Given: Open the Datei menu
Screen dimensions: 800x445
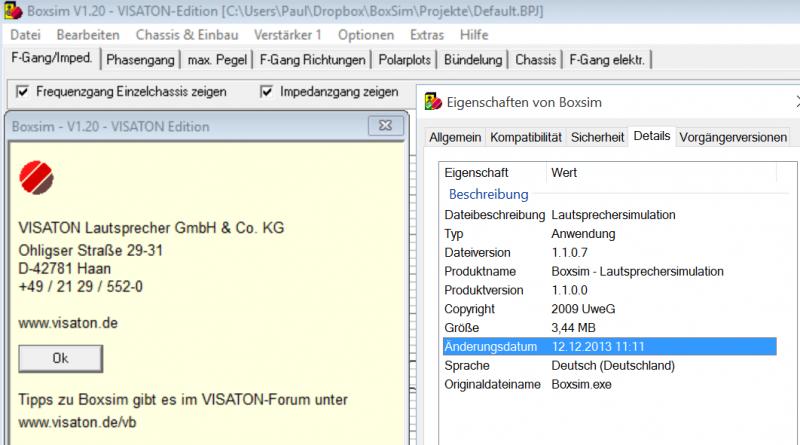Looking at the screenshot, I should coord(25,35).
